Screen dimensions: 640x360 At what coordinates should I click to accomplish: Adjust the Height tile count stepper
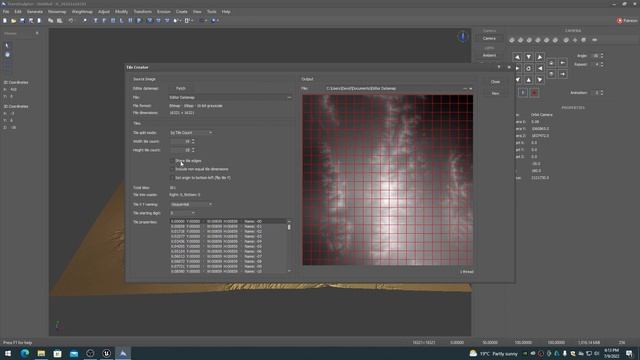[193, 150]
